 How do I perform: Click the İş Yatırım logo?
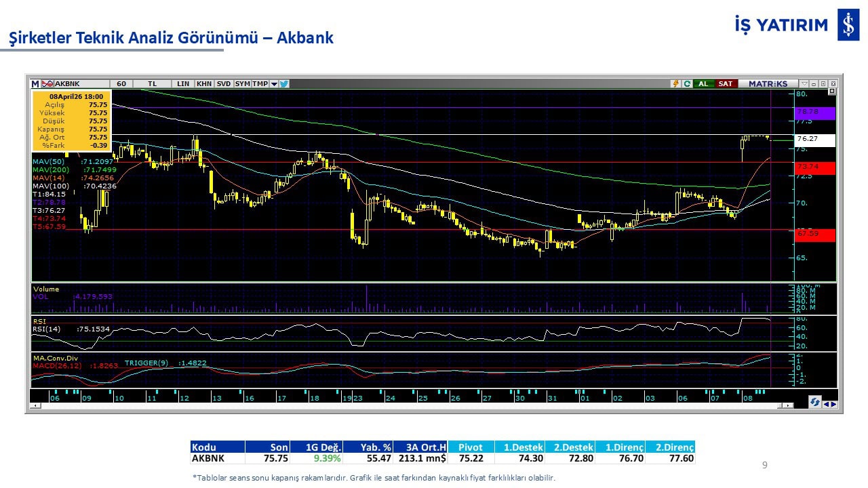pyautogui.click(x=848, y=26)
